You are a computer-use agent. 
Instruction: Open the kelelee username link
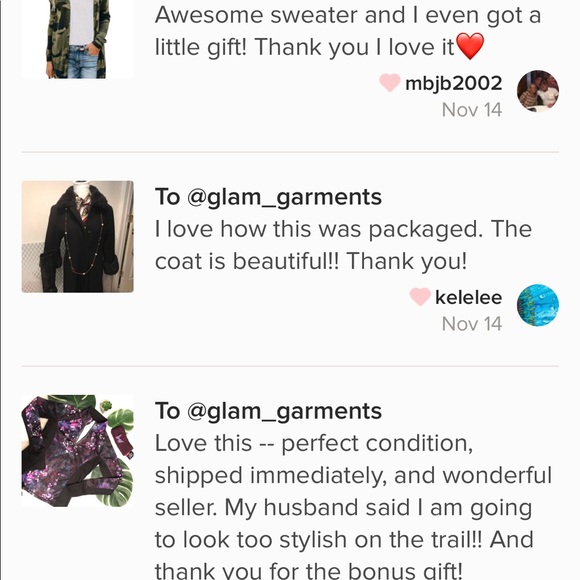[468, 297]
